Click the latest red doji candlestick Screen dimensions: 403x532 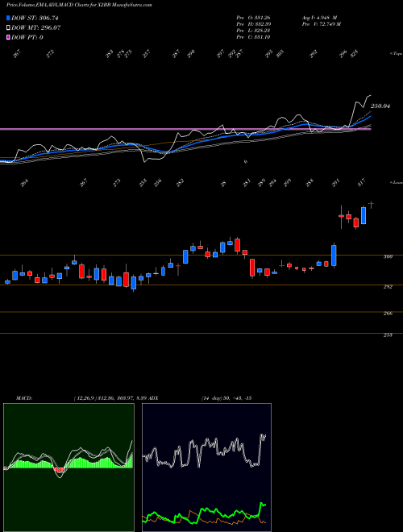[x=371, y=204]
